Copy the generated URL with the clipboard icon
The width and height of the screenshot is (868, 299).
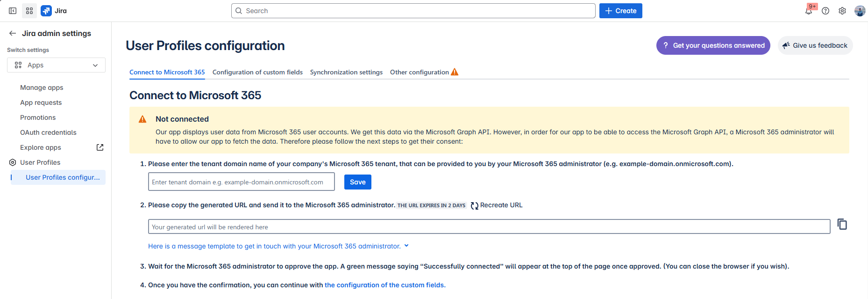[x=842, y=225]
